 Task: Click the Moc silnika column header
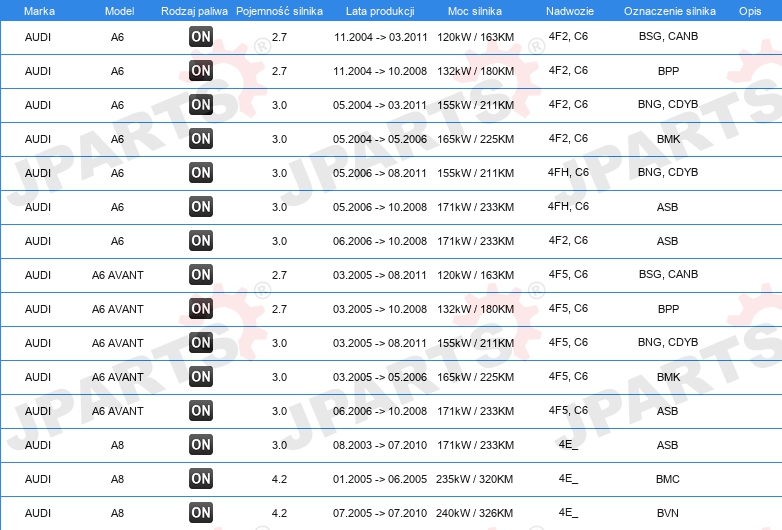[475, 11]
